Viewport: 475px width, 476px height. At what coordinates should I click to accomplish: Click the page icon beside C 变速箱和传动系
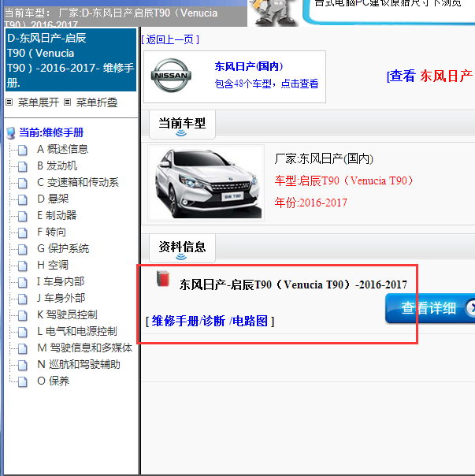[23, 183]
